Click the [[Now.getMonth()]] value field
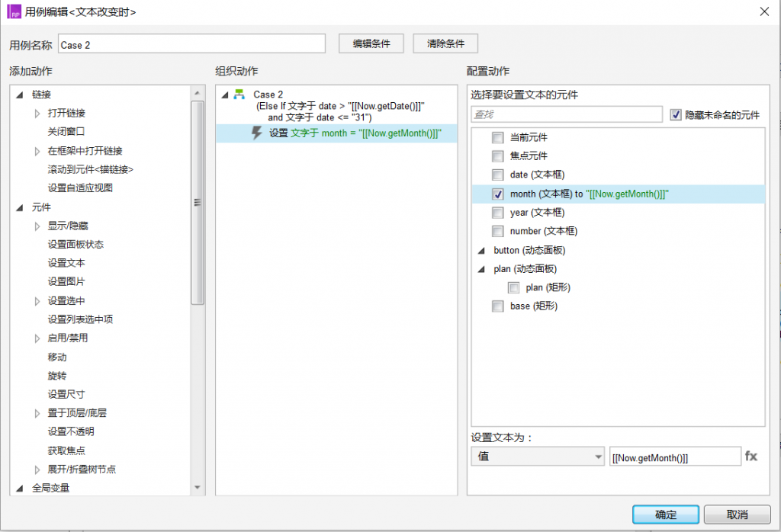 point(676,457)
